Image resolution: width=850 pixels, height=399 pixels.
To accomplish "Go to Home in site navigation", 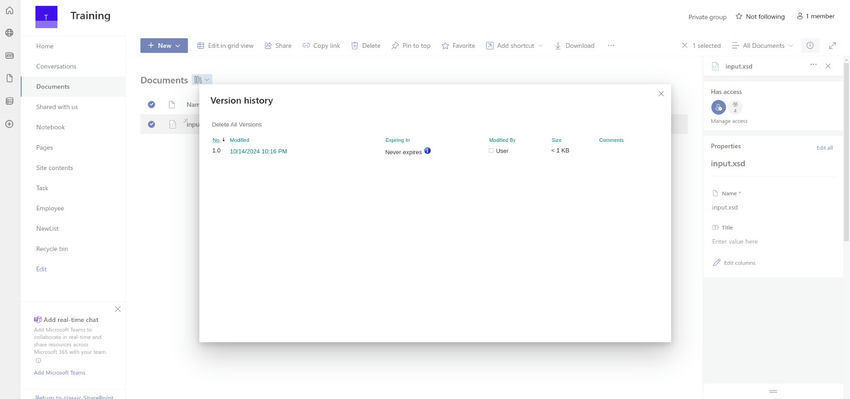I will [45, 46].
